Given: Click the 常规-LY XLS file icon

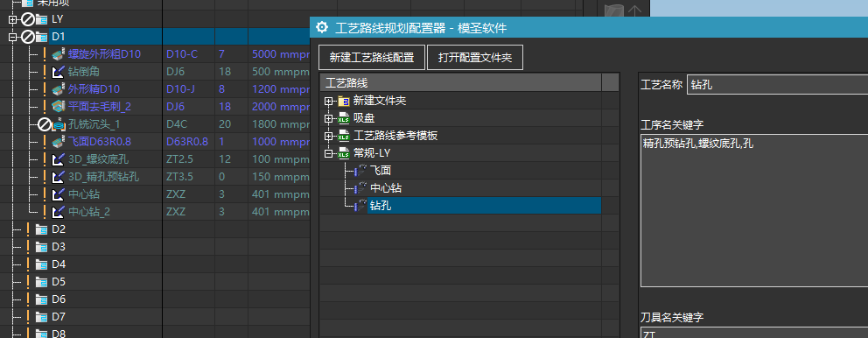Looking at the screenshot, I should coord(344,153).
